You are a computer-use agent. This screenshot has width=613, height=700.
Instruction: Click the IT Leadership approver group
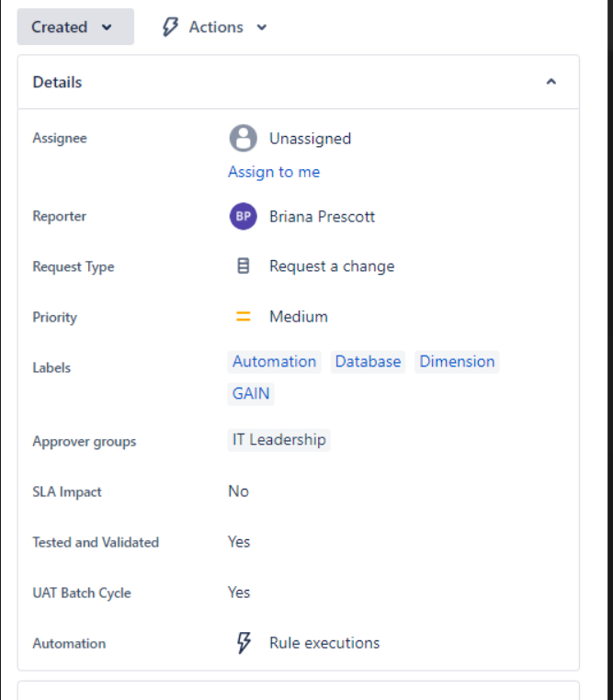coord(278,440)
